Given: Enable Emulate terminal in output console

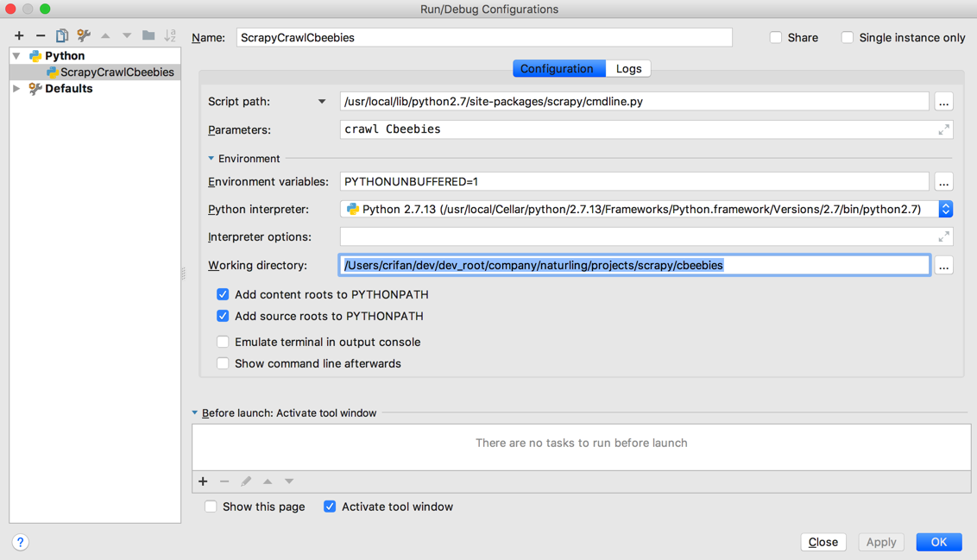Looking at the screenshot, I should point(223,342).
